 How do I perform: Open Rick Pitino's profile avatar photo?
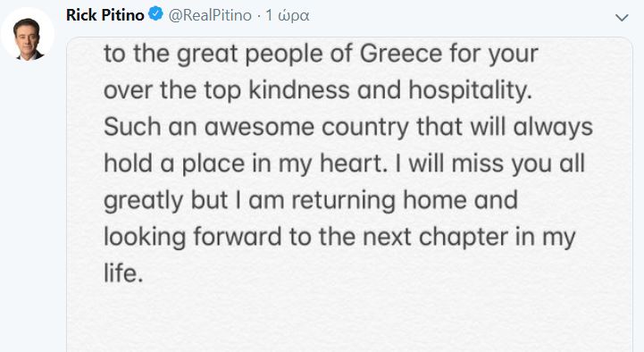(28, 35)
